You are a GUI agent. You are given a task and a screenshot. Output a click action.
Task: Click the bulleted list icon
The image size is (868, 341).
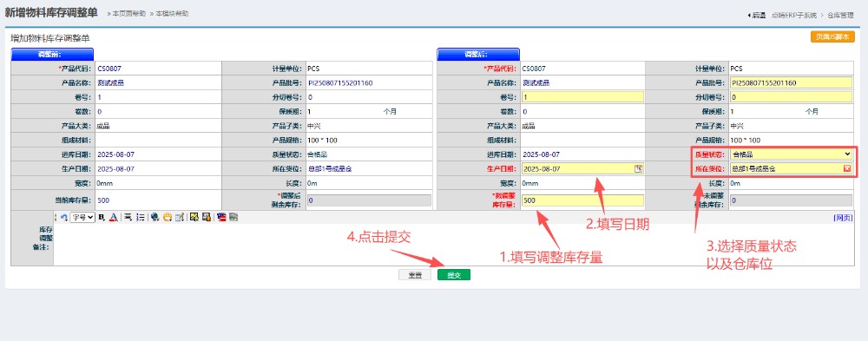point(141,218)
